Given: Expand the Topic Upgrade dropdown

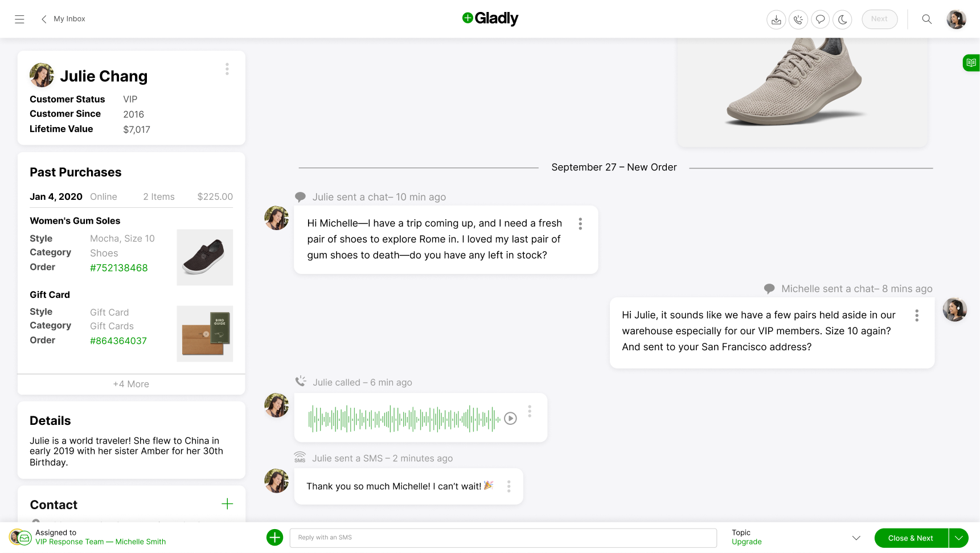Looking at the screenshot, I should click(x=856, y=538).
